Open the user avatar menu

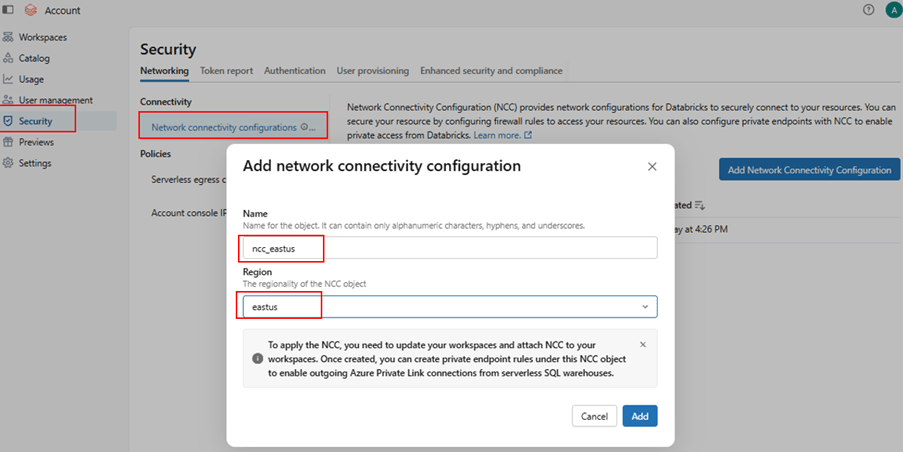pyautogui.click(x=892, y=10)
